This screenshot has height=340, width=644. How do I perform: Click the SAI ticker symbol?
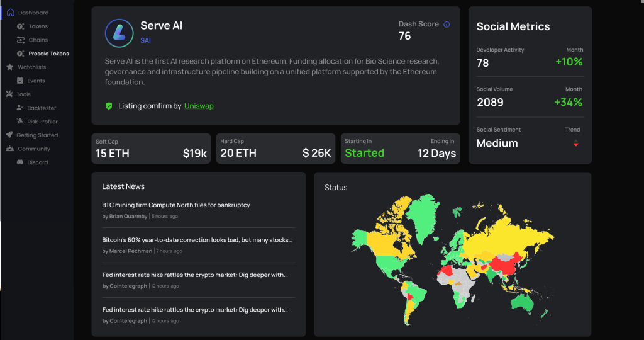(x=145, y=40)
